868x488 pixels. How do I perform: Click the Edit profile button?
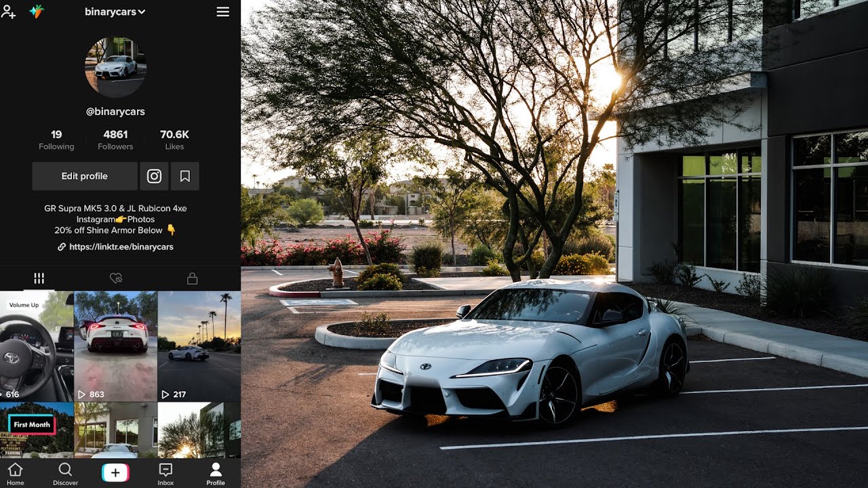pos(85,176)
